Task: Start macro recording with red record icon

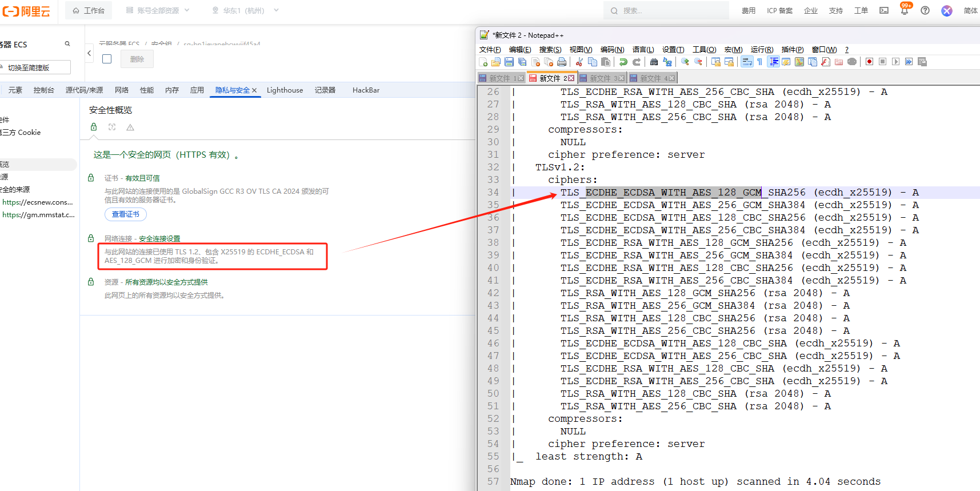Action: (x=869, y=62)
